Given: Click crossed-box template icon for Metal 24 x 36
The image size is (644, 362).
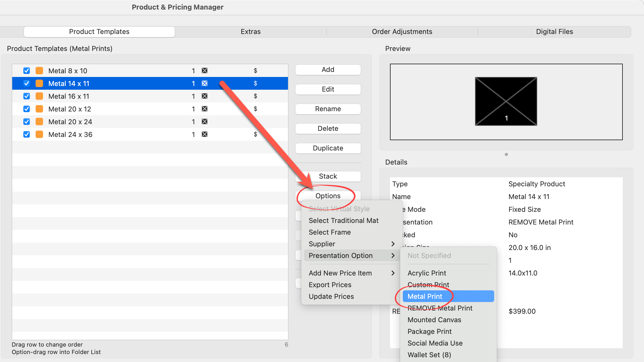Looking at the screenshot, I should coord(204,134).
